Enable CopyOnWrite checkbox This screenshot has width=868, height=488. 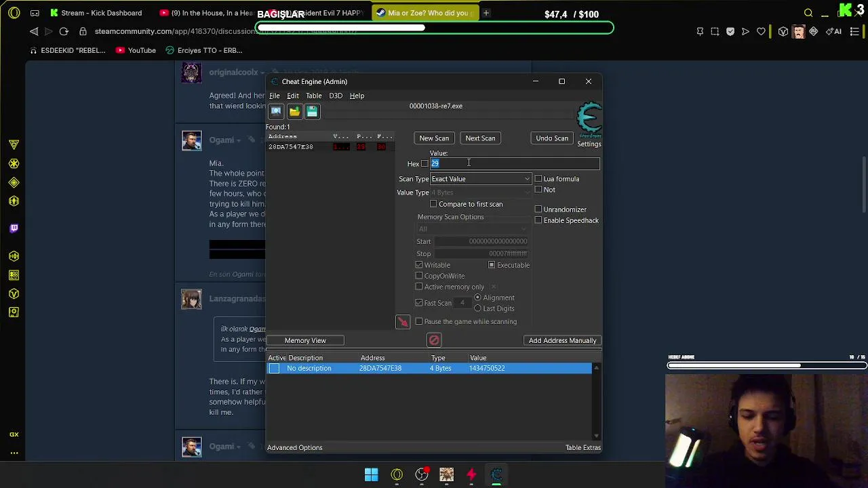coord(419,276)
